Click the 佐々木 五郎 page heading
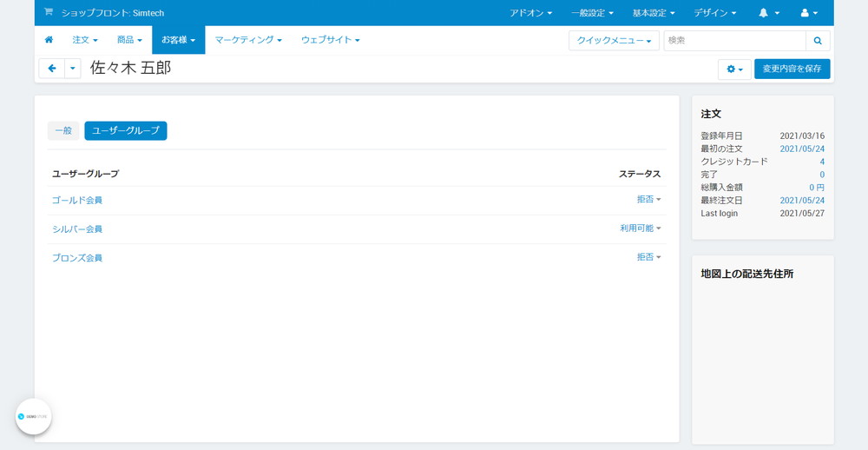The image size is (868, 450). (x=131, y=68)
